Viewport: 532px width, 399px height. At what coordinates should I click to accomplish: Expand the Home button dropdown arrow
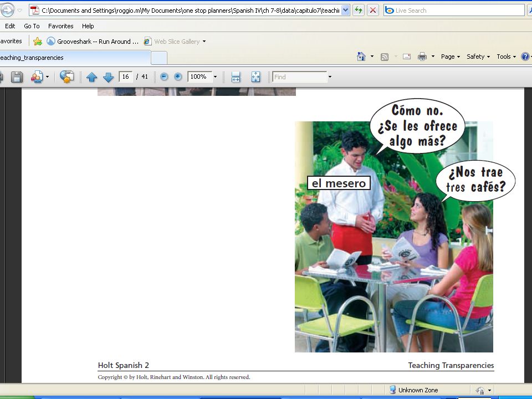point(372,57)
